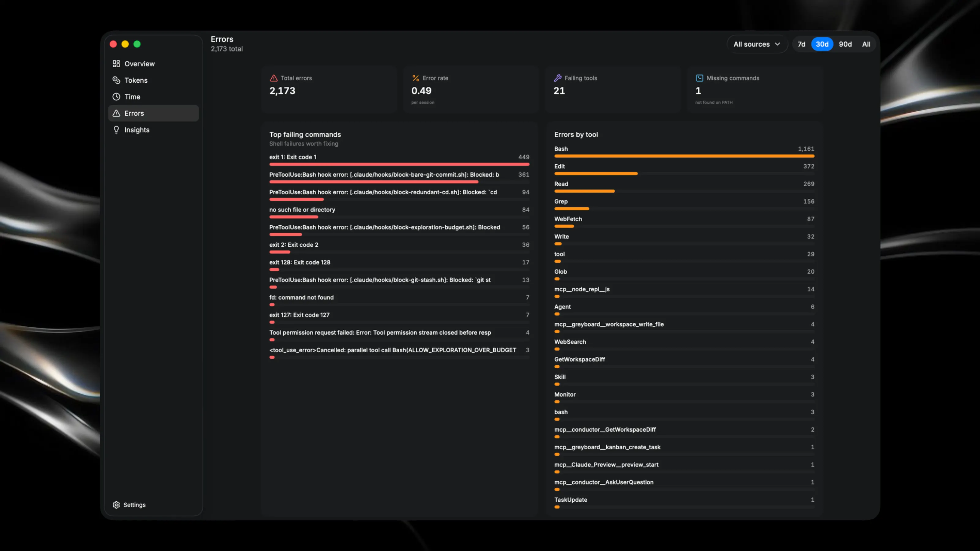Switch time range to 90d

845,44
